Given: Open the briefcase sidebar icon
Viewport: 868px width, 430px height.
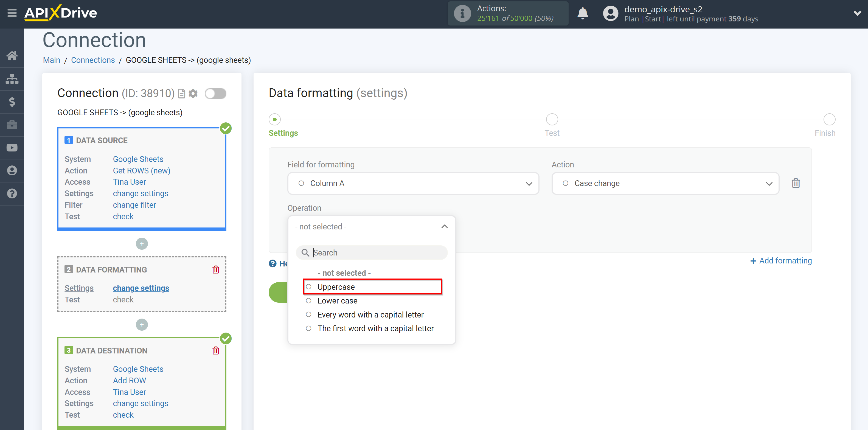Looking at the screenshot, I should tap(12, 125).
